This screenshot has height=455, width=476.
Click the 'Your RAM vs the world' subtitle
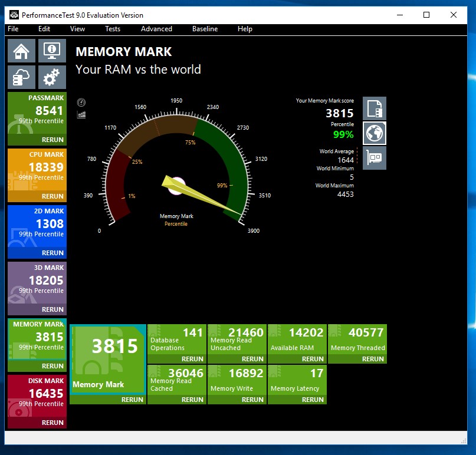point(138,70)
